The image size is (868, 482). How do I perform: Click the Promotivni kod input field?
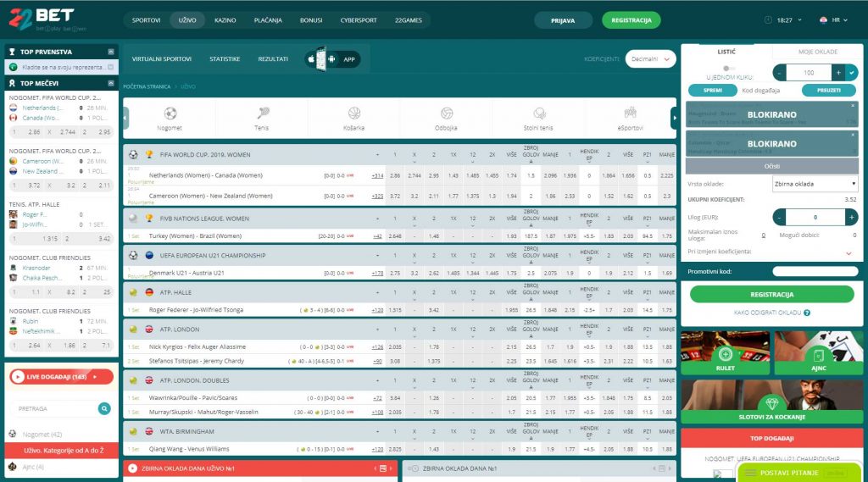(x=815, y=272)
